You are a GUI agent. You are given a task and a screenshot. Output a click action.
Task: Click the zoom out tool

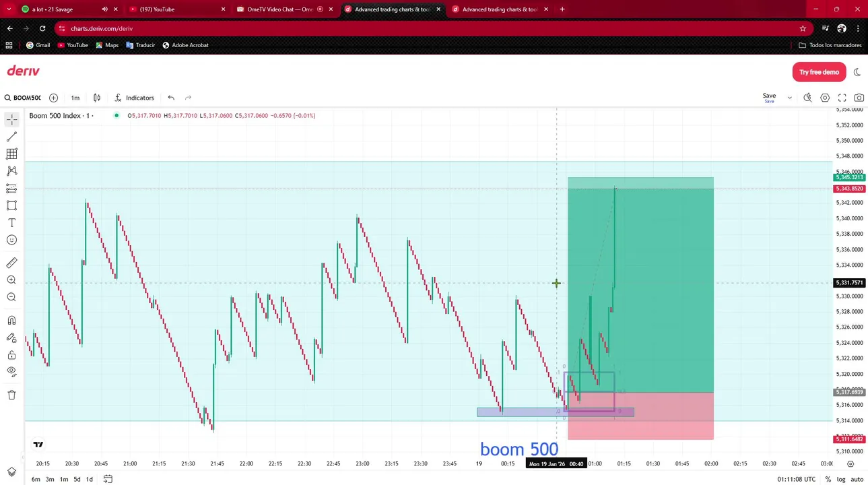coord(11,297)
